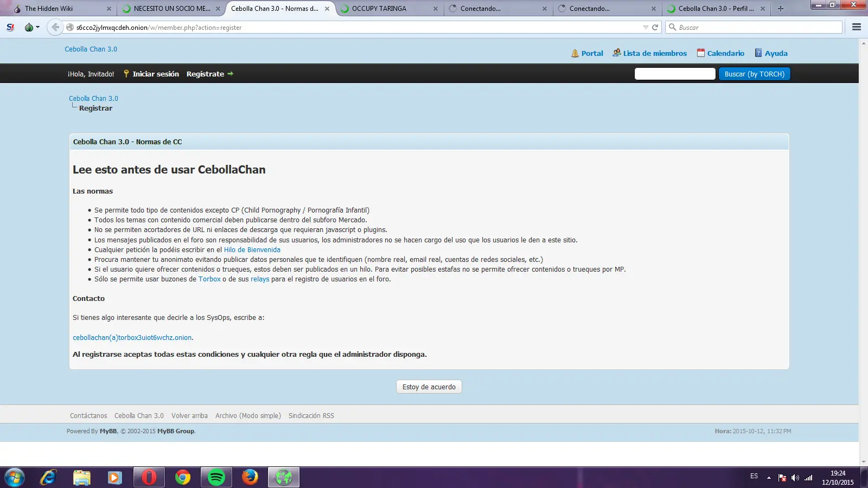Click the forum search text box
The image size is (868, 488).
coord(675,74)
